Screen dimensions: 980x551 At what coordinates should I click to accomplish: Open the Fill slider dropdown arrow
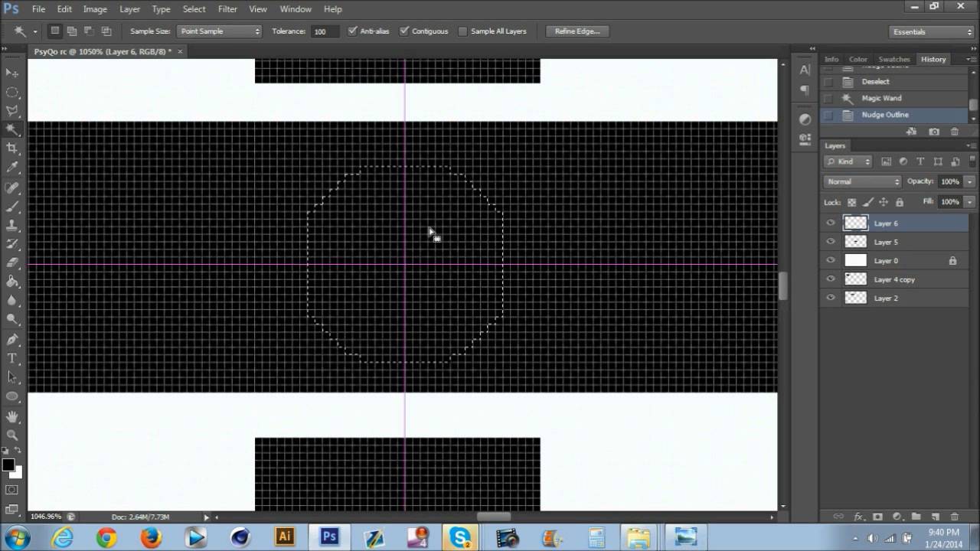pos(970,201)
